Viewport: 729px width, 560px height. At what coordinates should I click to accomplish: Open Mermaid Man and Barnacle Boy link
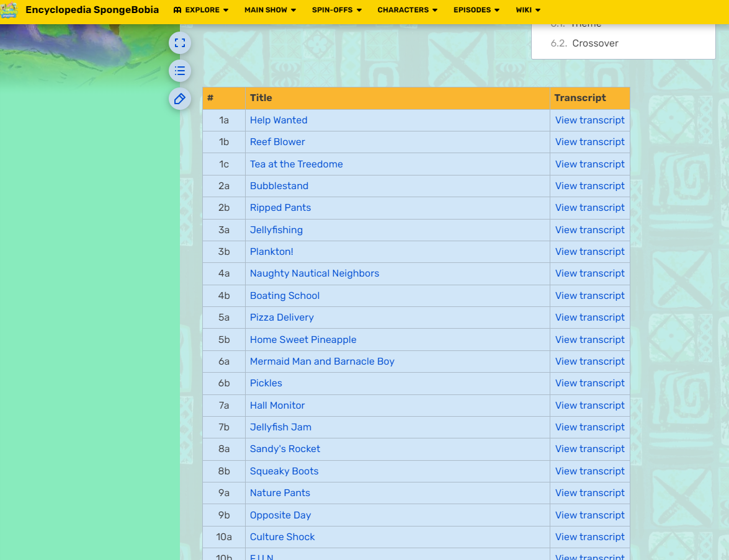(322, 362)
